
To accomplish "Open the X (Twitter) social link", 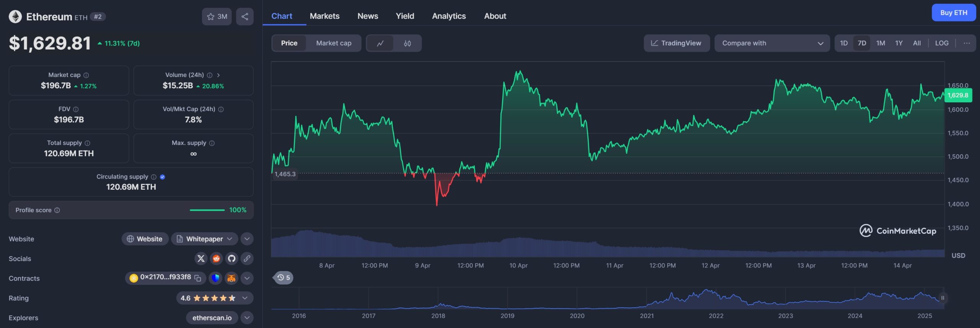I will pos(201,259).
